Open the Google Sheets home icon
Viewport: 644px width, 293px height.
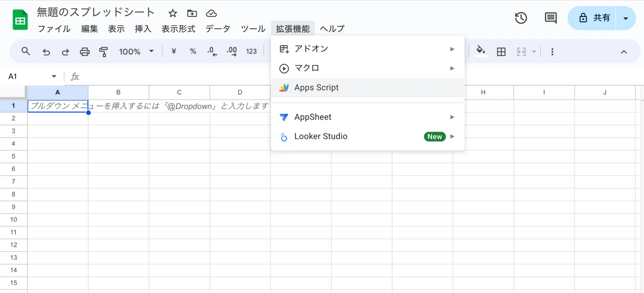pos(20,20)
